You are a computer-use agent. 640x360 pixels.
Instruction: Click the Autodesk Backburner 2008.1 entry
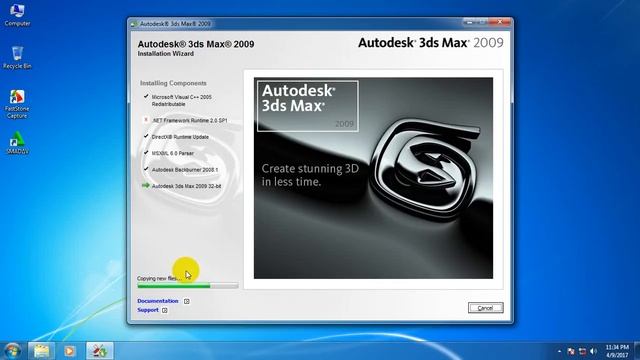pos(184,169)
